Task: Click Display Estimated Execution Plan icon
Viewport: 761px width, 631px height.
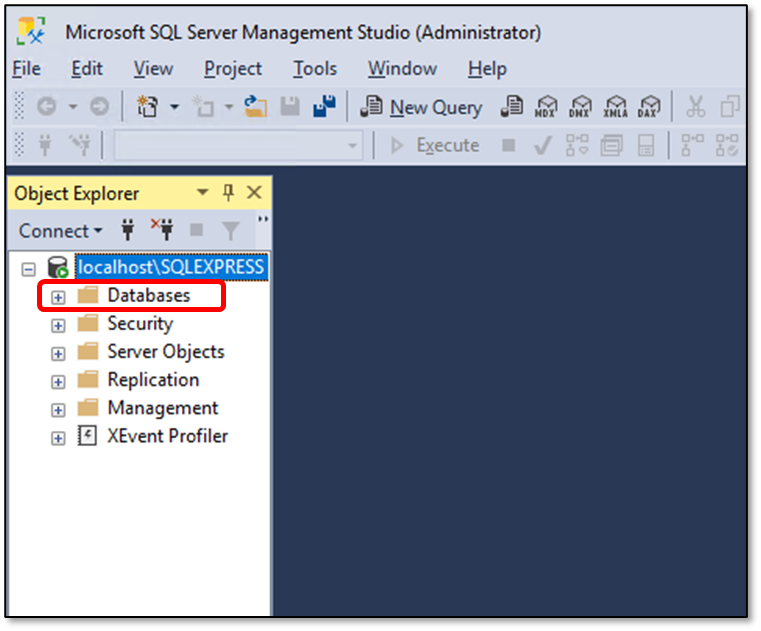Action: 577,145
